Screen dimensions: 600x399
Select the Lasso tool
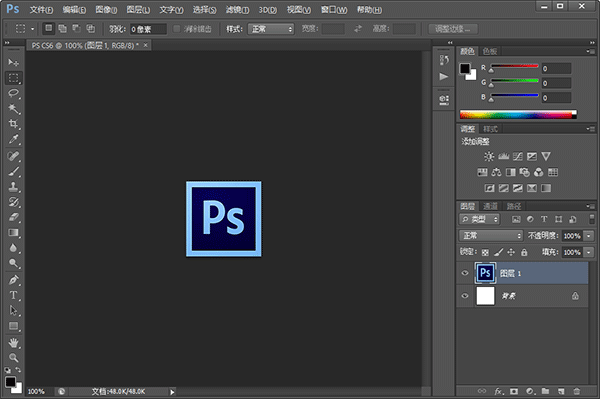pyautogui.click(x=14, y=93)
